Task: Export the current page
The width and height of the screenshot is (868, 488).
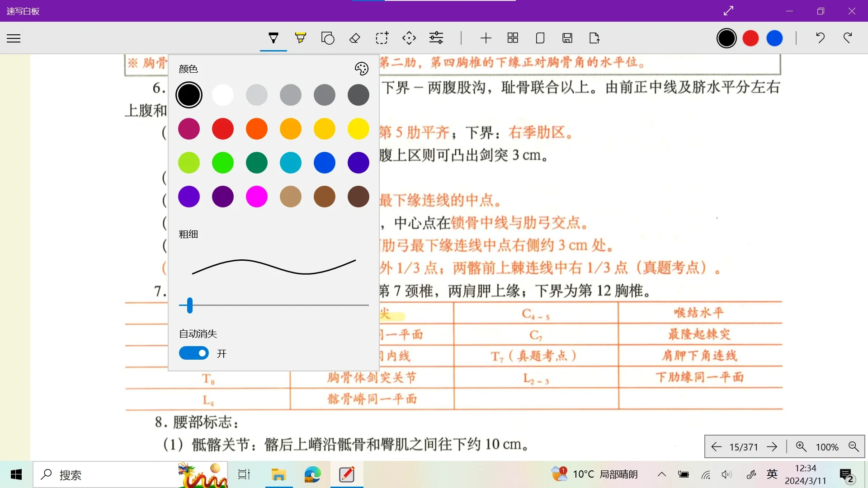Action: [x=594, y=38]
